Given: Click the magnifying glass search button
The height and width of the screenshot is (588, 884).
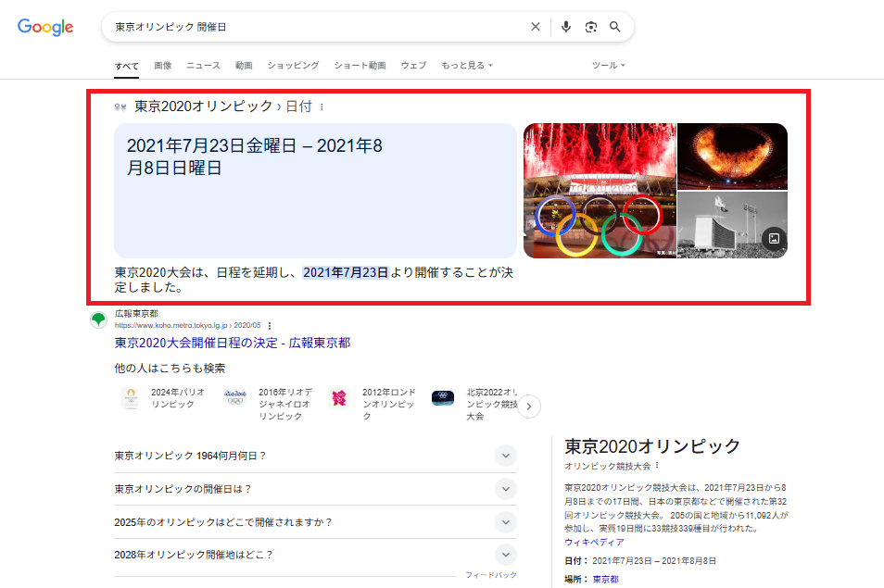Looking at the screenshot, I should (615, 27).
